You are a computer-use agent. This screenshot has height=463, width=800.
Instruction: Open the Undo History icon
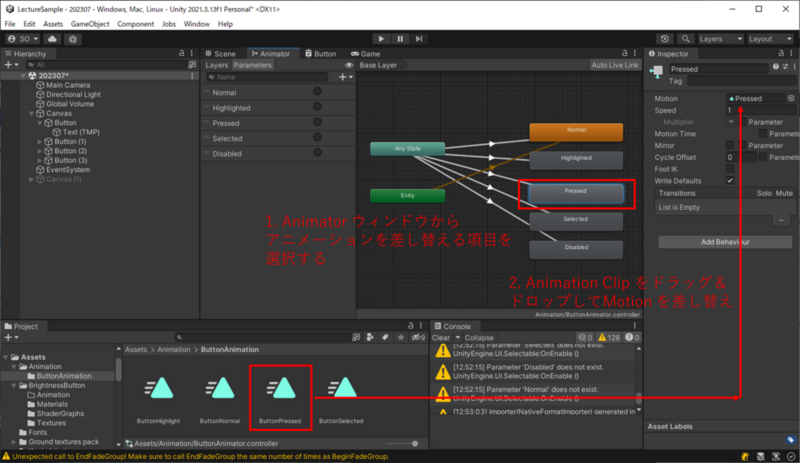pyautogui.click(x=665, y=39)
